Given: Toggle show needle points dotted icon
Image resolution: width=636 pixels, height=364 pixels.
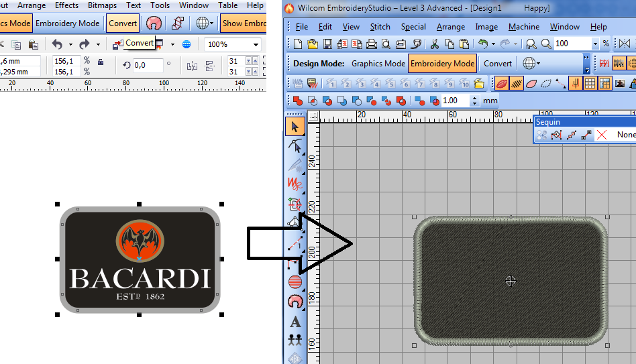Looking at the screenshot, I should [546, 84].
